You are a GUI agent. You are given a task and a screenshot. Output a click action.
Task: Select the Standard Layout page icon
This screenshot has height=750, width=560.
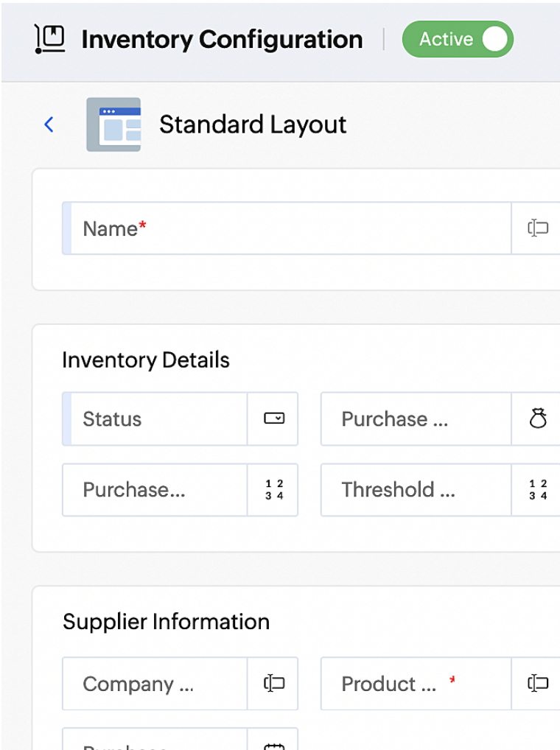click(113, 124)
